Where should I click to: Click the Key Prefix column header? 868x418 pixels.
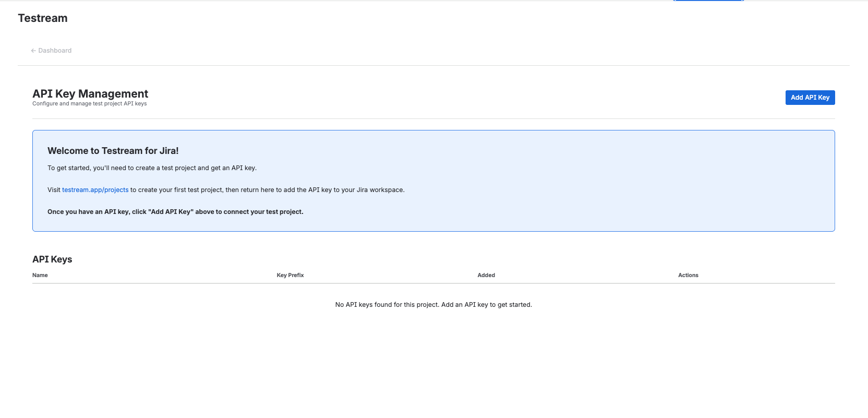click(290, 275)
